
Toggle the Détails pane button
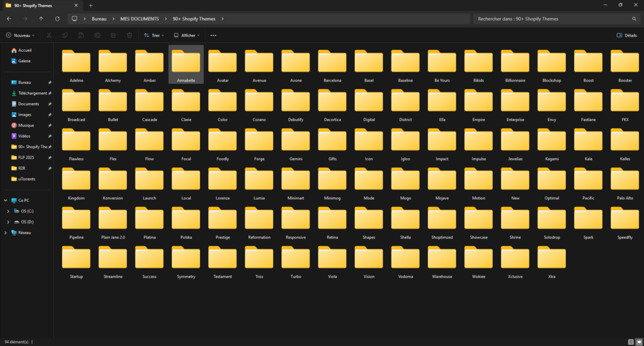click(x=627, y=35)
